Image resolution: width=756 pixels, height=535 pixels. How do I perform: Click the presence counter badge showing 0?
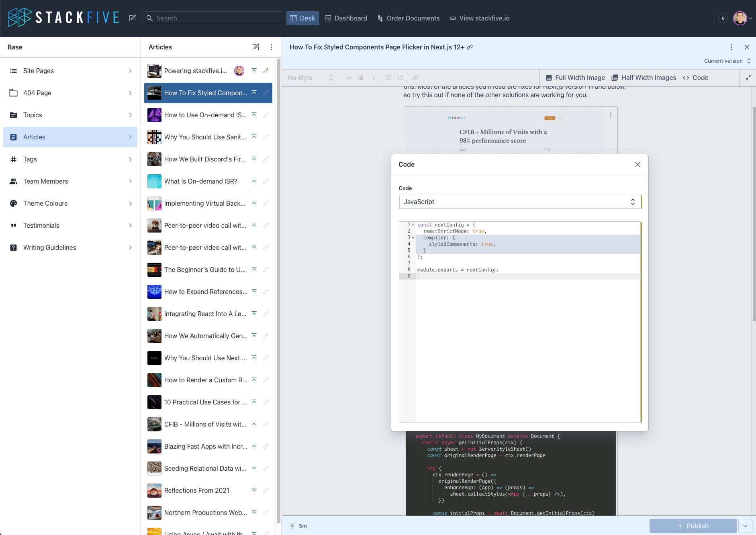coord(723,18)
